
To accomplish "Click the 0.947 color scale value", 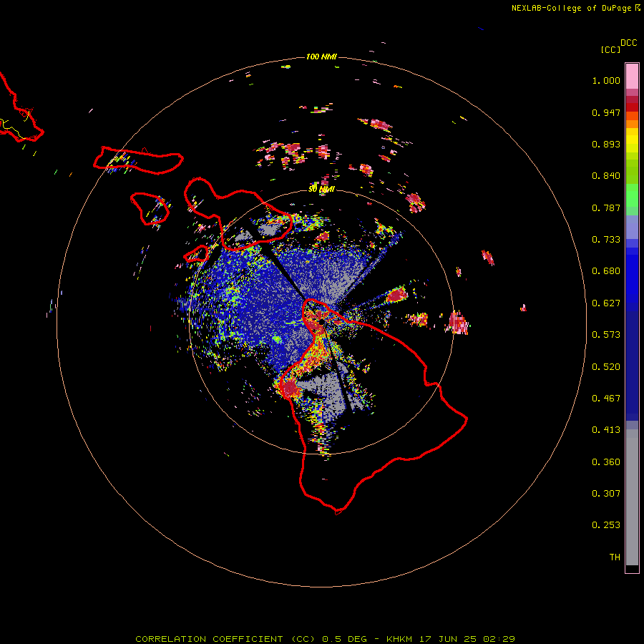I will 606,112.
